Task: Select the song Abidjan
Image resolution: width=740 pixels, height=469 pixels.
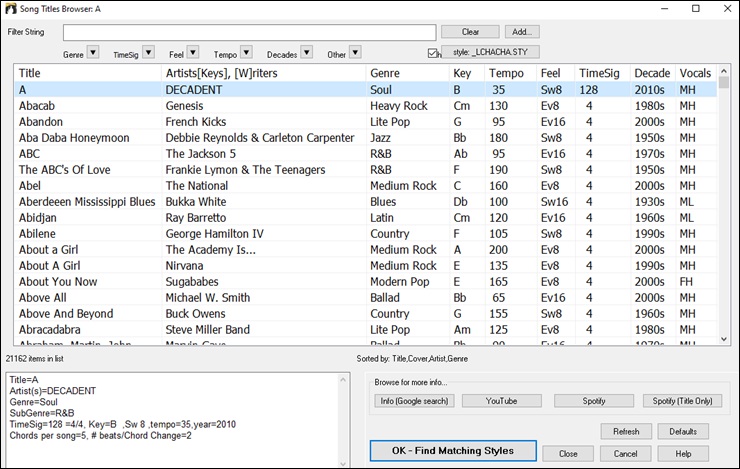Action: (x=366, y=218)
